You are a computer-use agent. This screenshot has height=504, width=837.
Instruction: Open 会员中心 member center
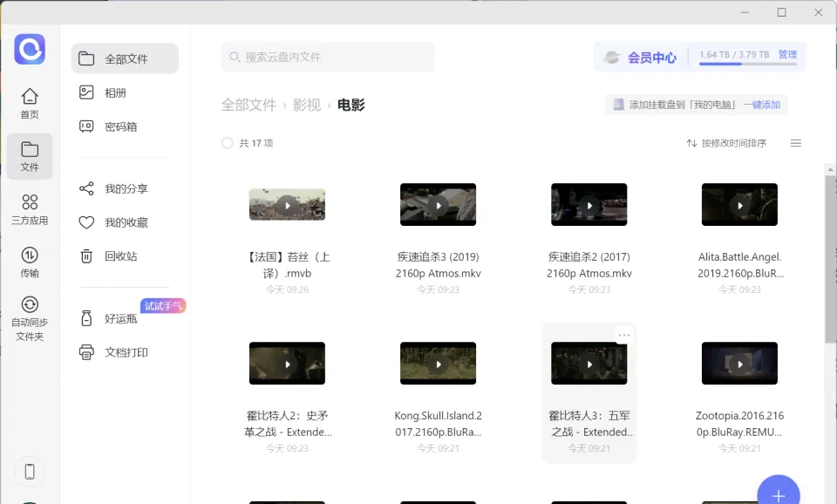click(x=640, y=58)
